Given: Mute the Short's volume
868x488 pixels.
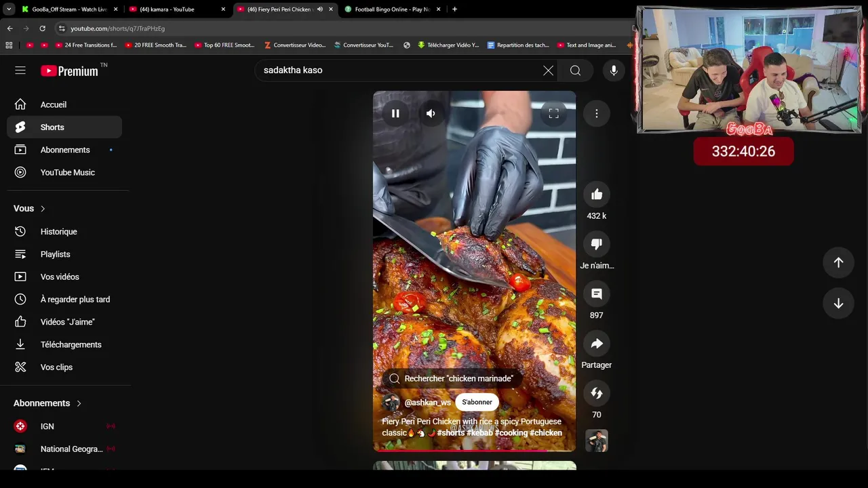Looking at the screenshot, I should pos(431,114).
